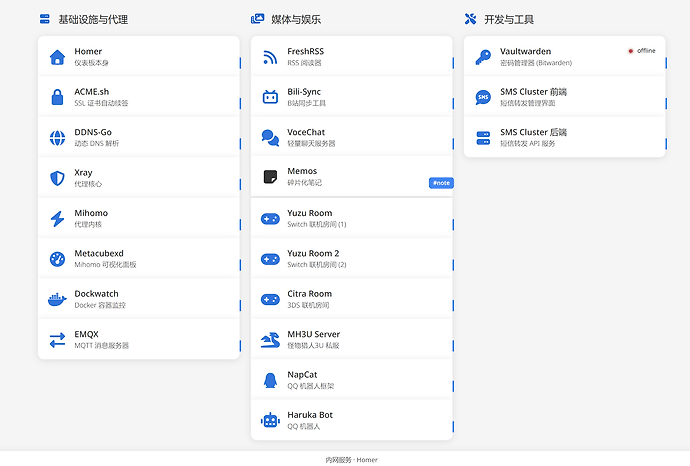This screenshot has width=690, height=466.
Task: Click the #note tag on Memos
Action: pyautogui.click(x=441, y=183)
